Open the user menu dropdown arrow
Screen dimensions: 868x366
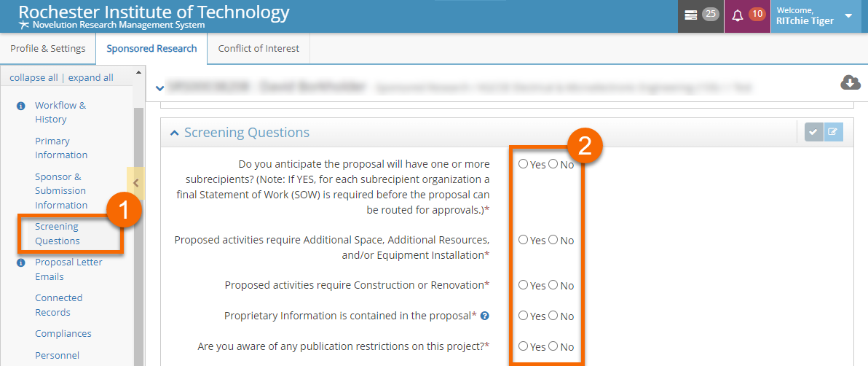pos(848,16)
